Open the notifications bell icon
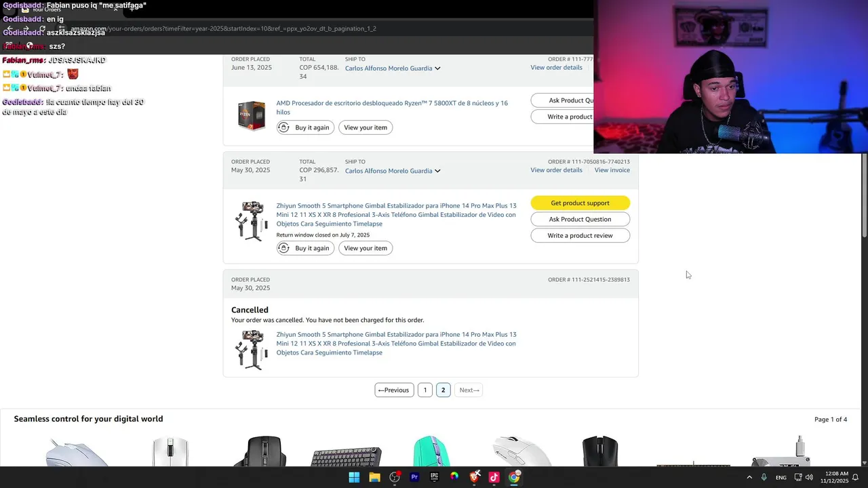868x488 pixels. pyautogui.click(x=855, y=477)
